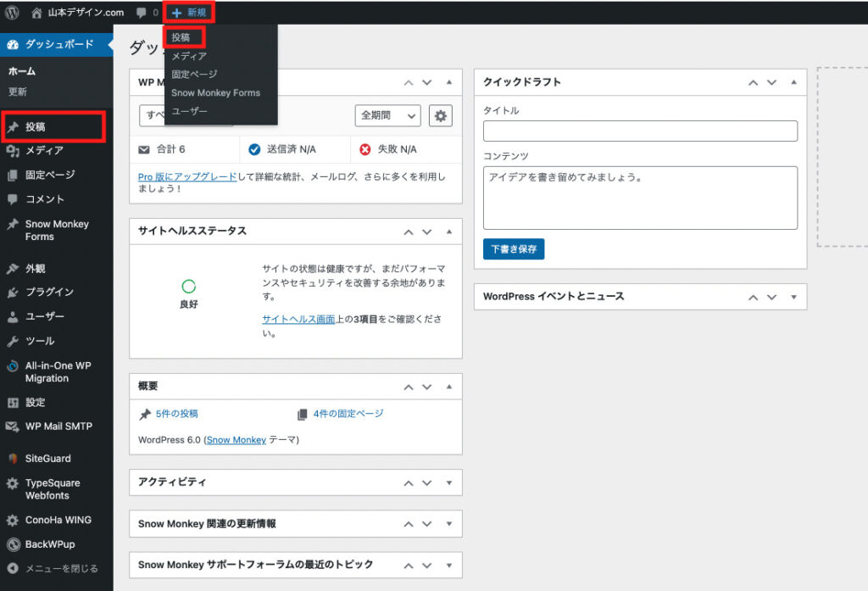This screenshot has width=868, height=591.
Task: Click the plug icon beside プラグイン
Action: (x=13, y=292)
